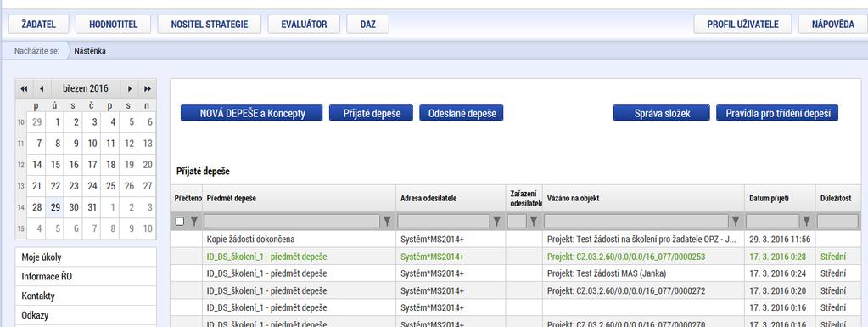868x327 pixels.
Task: Open filter icon for Vázáno na objekt column
Action: point(736,222)
